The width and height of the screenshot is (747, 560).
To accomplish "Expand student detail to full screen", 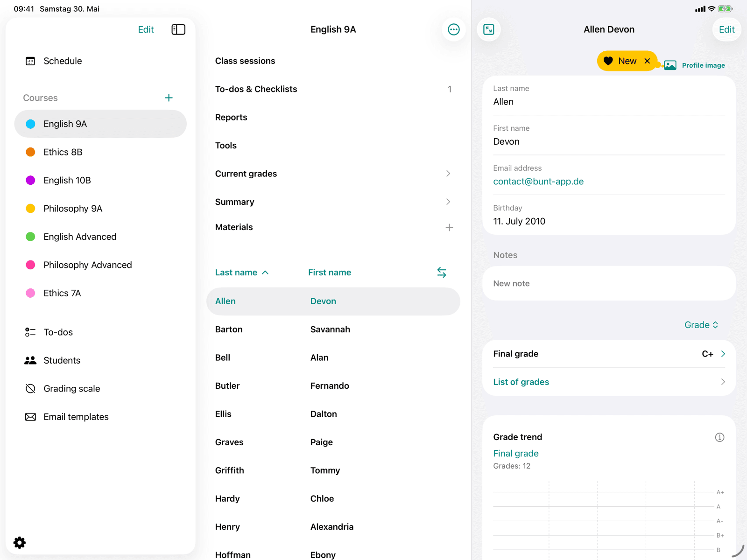I will (489, 29).
